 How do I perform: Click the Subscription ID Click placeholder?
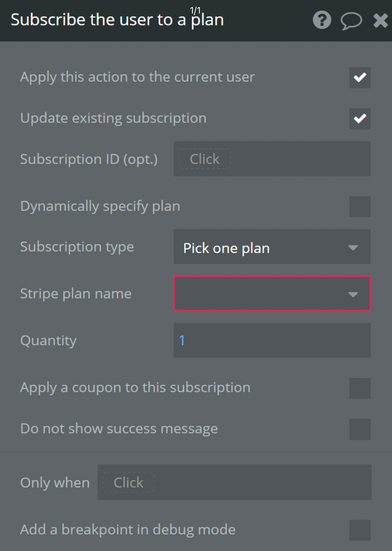click(x=204, y=159)
